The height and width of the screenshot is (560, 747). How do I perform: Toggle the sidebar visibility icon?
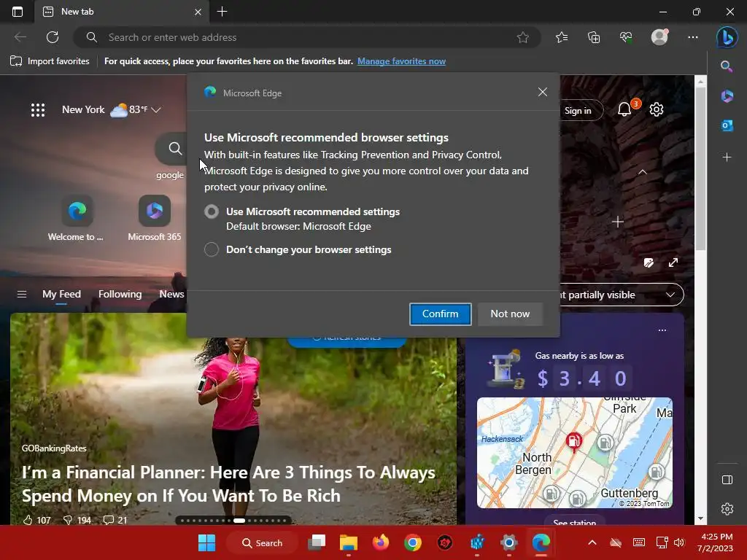[727, 480]
